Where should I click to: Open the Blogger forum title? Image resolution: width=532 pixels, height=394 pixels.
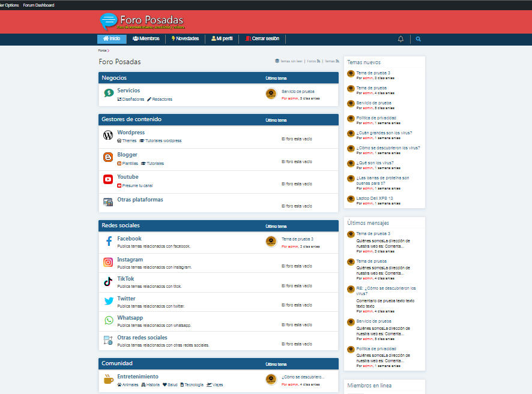[127, 155]
